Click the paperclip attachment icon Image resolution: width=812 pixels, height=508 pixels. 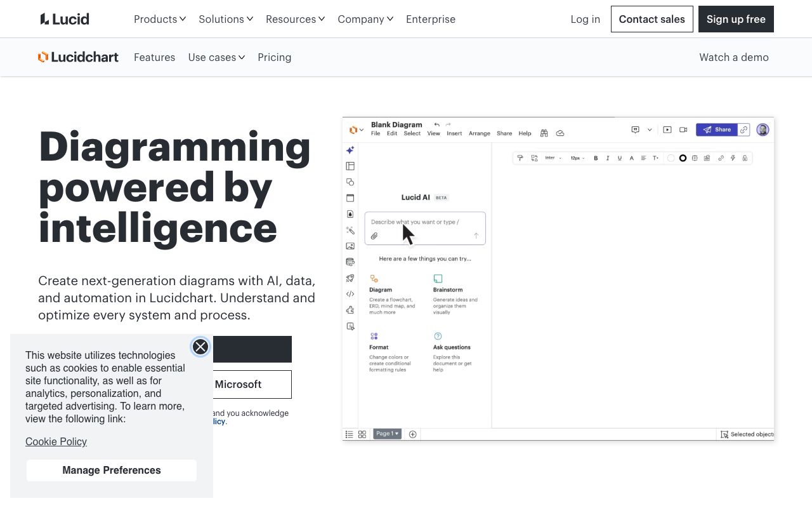click(x=374, y=236)
